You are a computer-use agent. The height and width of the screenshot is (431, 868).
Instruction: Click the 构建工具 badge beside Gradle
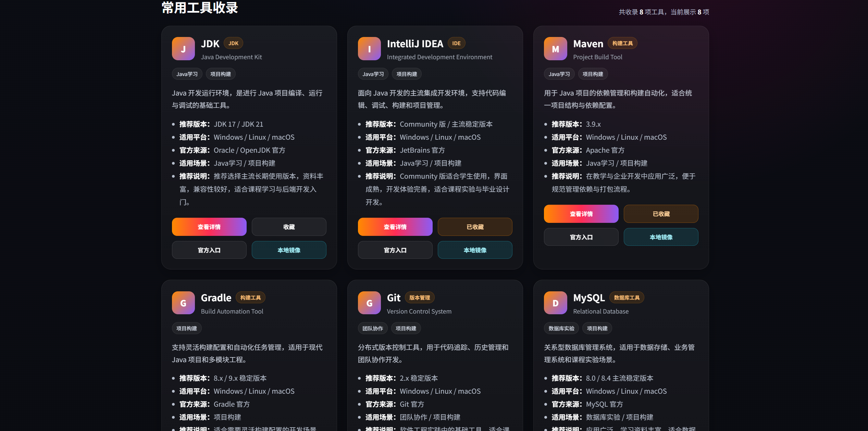pos(250,297)
